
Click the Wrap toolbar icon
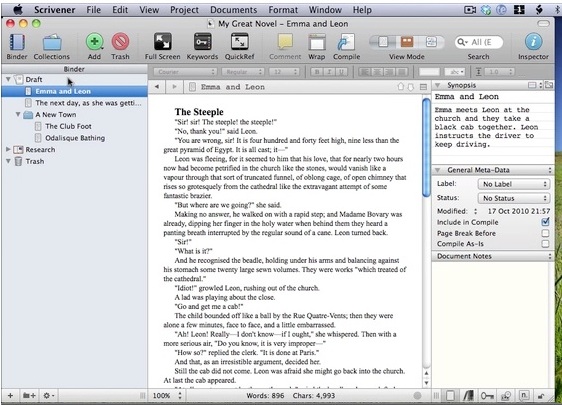317,42
